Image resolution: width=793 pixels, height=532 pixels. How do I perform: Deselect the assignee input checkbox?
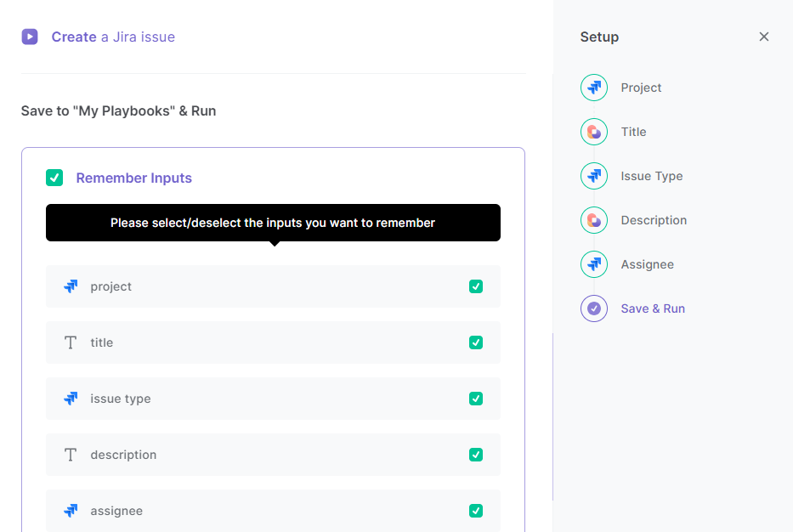click(476, 511)
